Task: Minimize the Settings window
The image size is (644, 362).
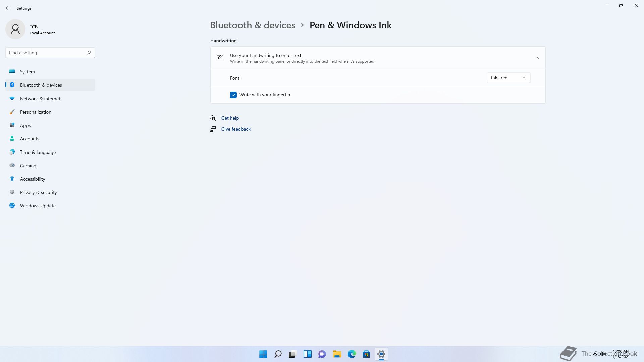Action: click(605, 5)
